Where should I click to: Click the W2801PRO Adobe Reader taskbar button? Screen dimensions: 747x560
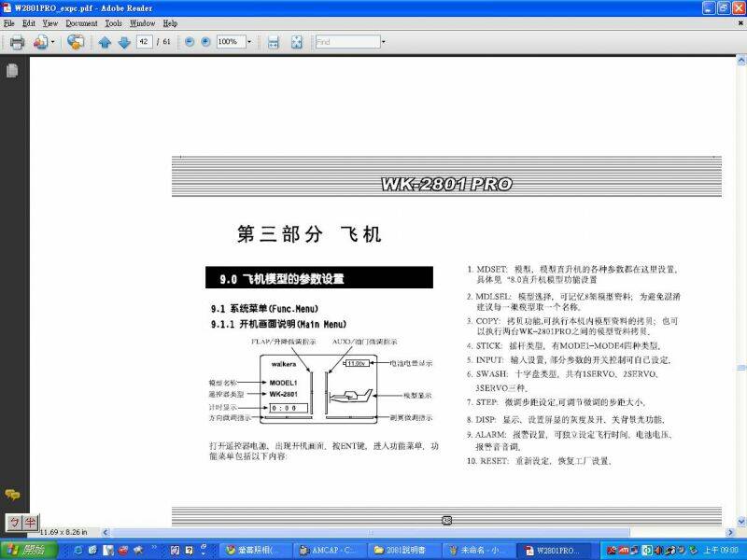(x=553, y=551)
